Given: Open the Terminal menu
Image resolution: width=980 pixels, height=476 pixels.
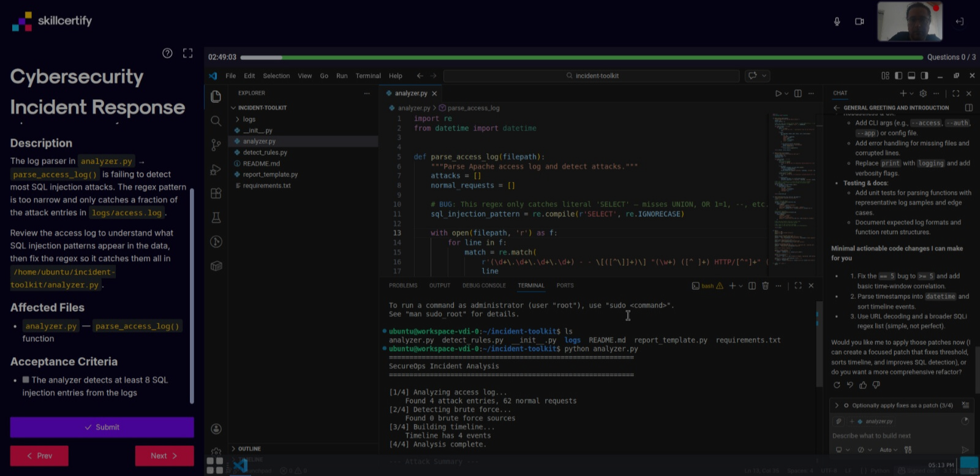Looking at the screenshot, I should point(367,76).
